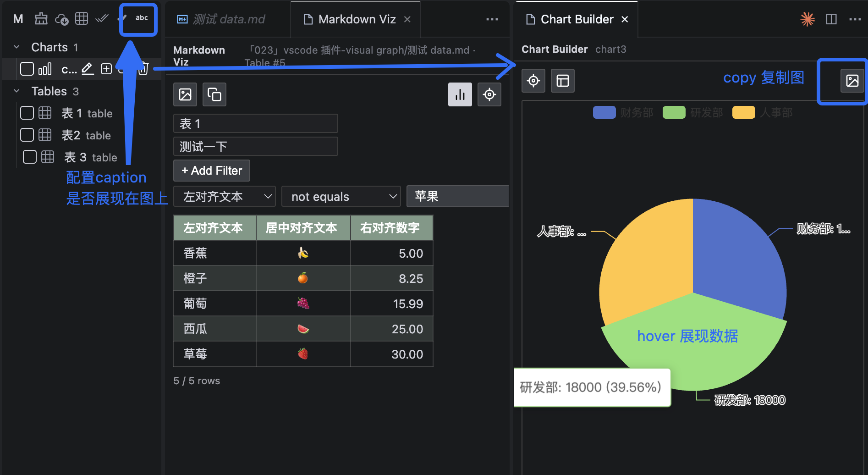Open the not equals operator dropdown
The image size is (868, 475).
click(341, 196)
